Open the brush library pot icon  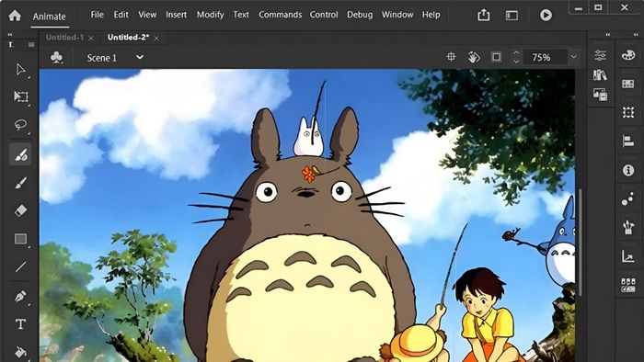(x=628, y=228)
